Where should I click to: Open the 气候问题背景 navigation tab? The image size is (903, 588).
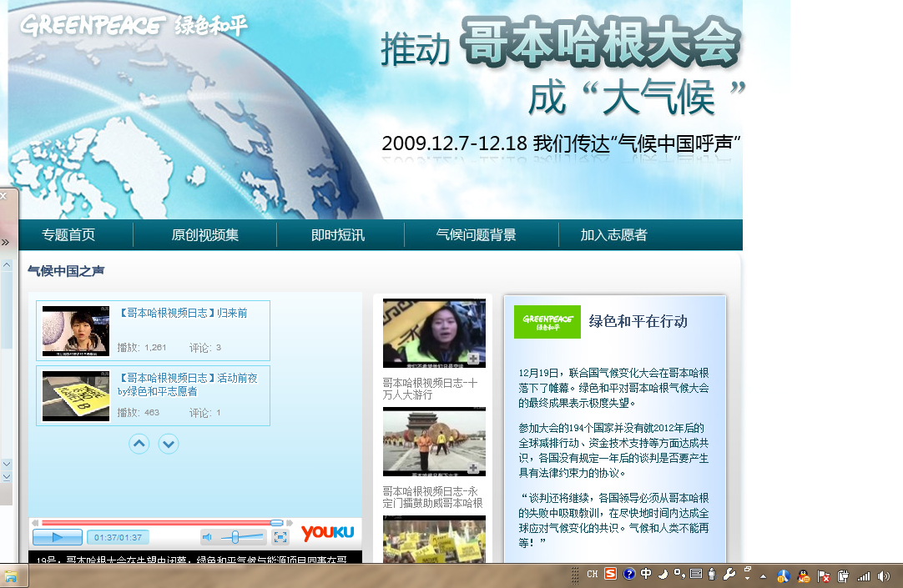pyautogui.click(x=476, y=234)
